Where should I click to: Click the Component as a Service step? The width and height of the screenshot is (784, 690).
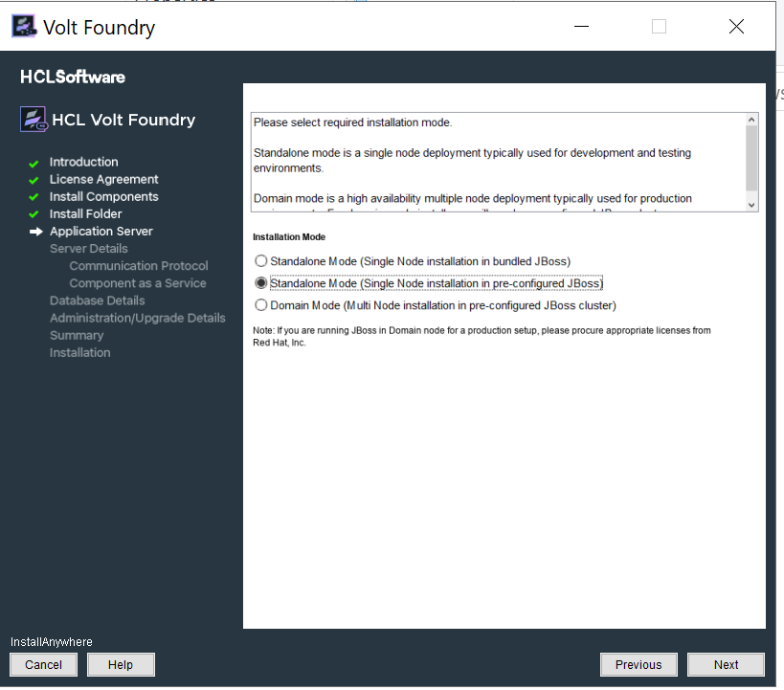coord(138,283)
